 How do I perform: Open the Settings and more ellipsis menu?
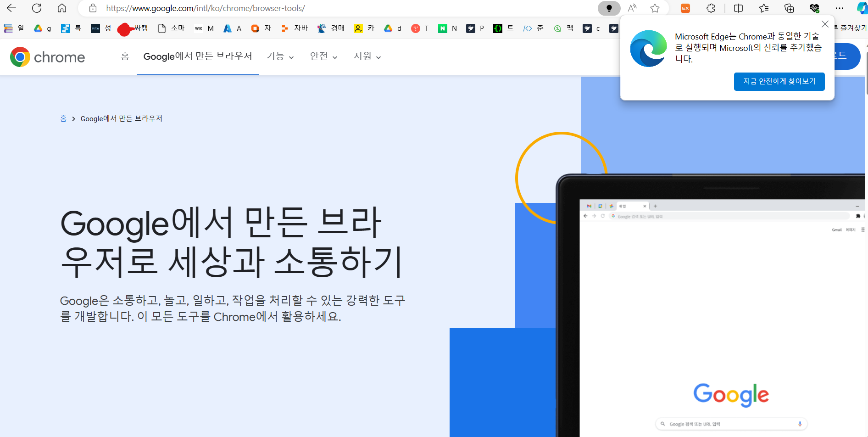click(x=840, y=8)
